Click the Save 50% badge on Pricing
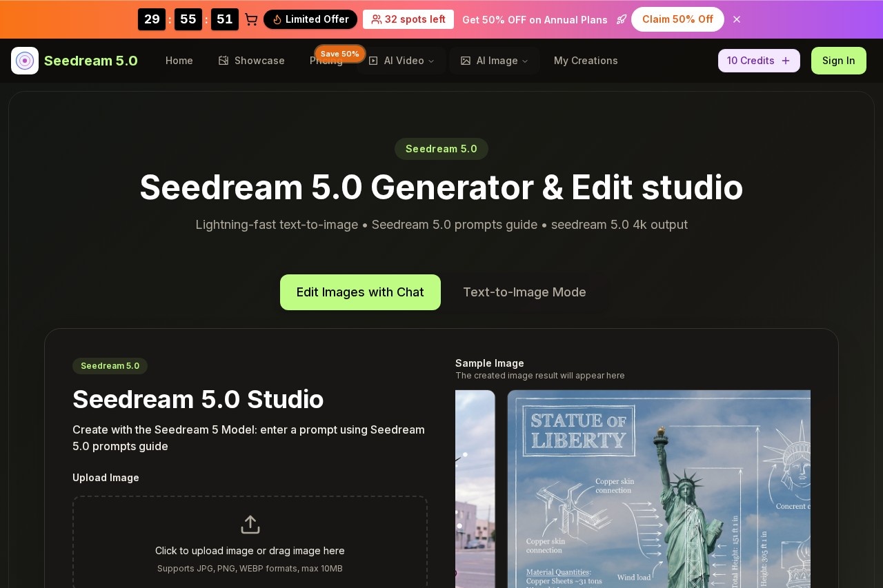The width and height of the screenshot is (883, 588). (x=340, y=54)
